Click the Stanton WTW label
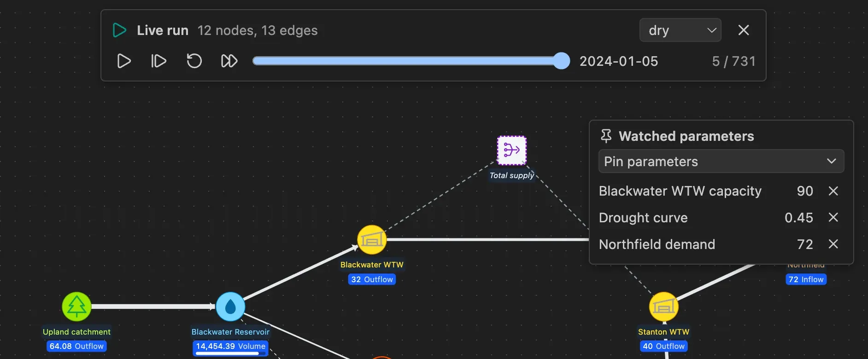 [x=663, y=332]
